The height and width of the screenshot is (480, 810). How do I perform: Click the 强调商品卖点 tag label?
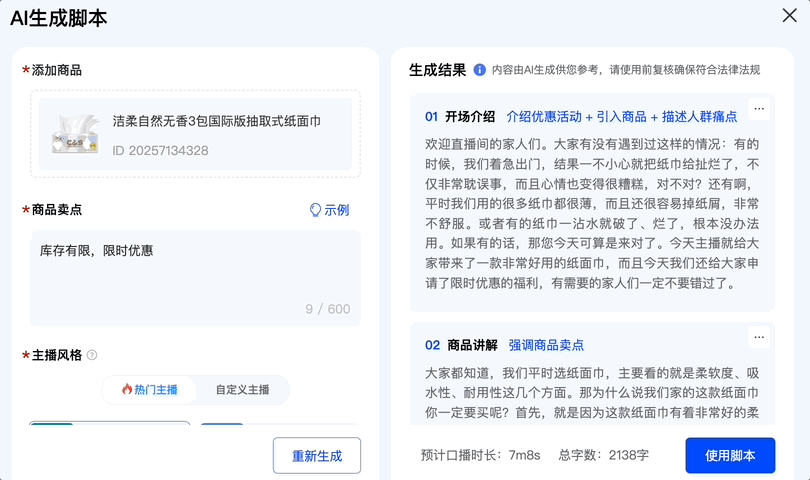546,345
